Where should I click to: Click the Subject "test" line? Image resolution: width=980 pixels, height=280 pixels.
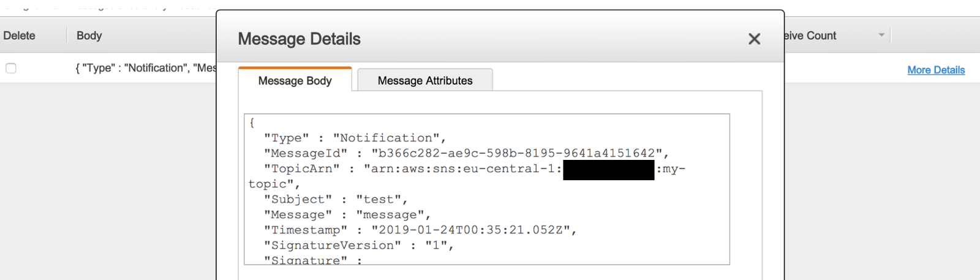click(x=335, y=199)
